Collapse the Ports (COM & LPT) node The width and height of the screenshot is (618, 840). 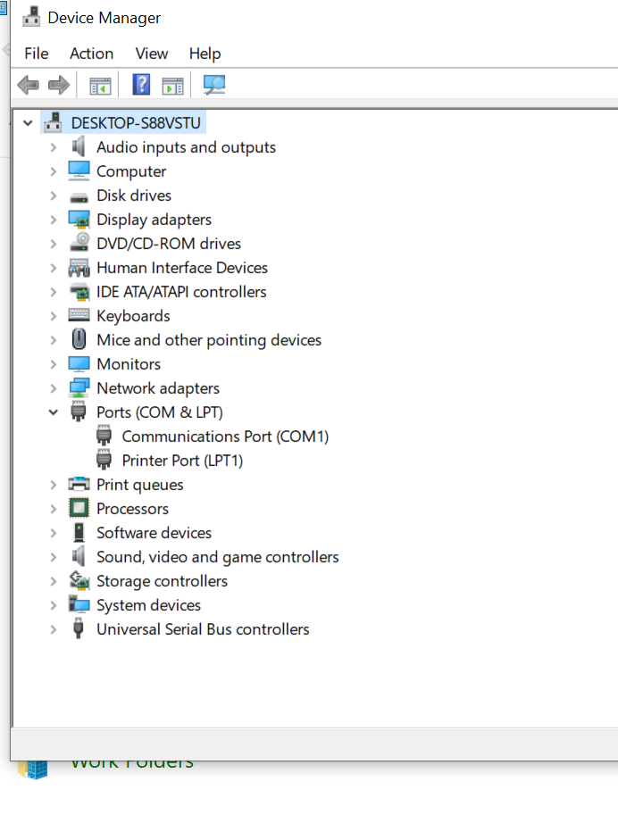[x=53, y=412]
